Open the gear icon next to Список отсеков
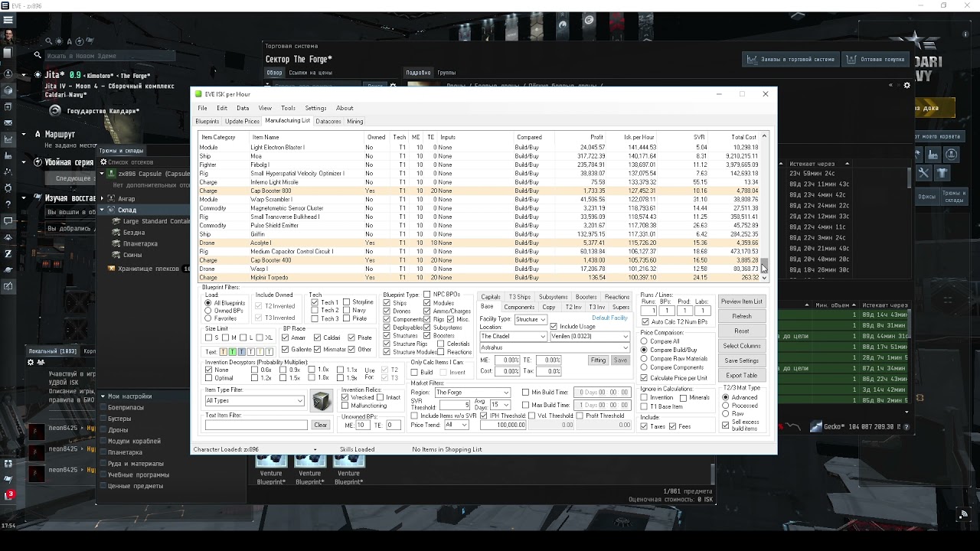This screenshot has height=551, width=980. (102, 161)
